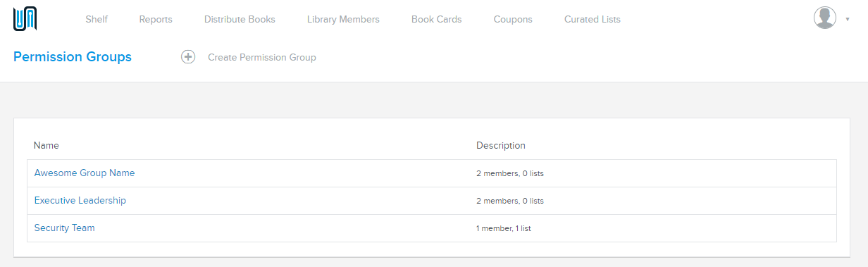The width and height of the screenshot is (868, 267).
Task: Expand the user account dropdown arrow
Action: [847, 19]
